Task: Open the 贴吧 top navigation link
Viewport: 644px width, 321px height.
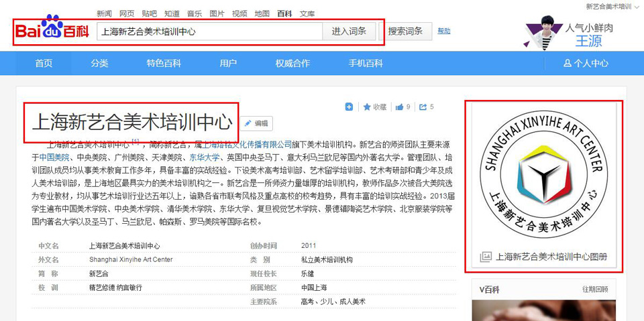Action: click(150, 13)
